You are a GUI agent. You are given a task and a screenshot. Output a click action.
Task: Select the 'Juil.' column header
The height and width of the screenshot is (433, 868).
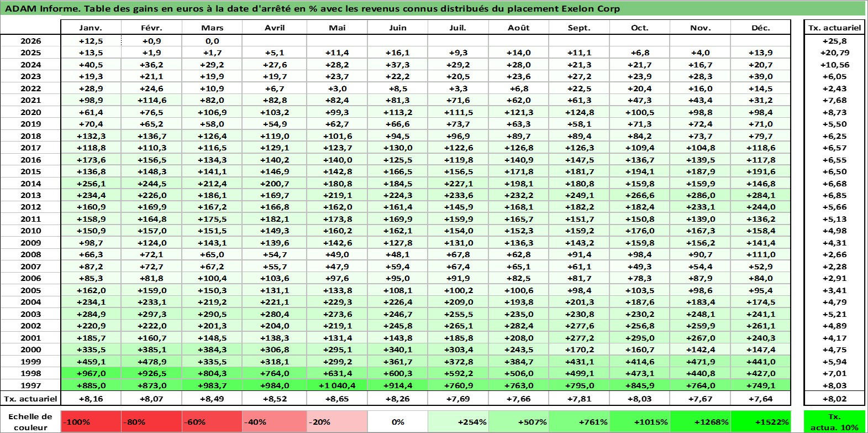click(458, 28)
